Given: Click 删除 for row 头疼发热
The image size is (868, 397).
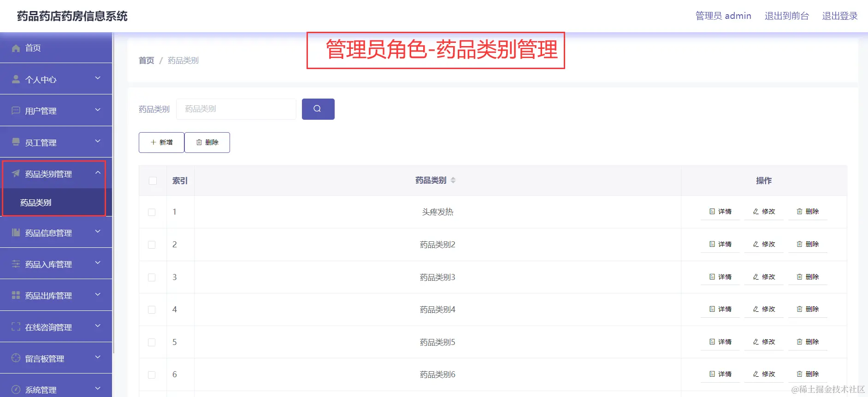Looking at the screenshot, I should click(808, 211).
